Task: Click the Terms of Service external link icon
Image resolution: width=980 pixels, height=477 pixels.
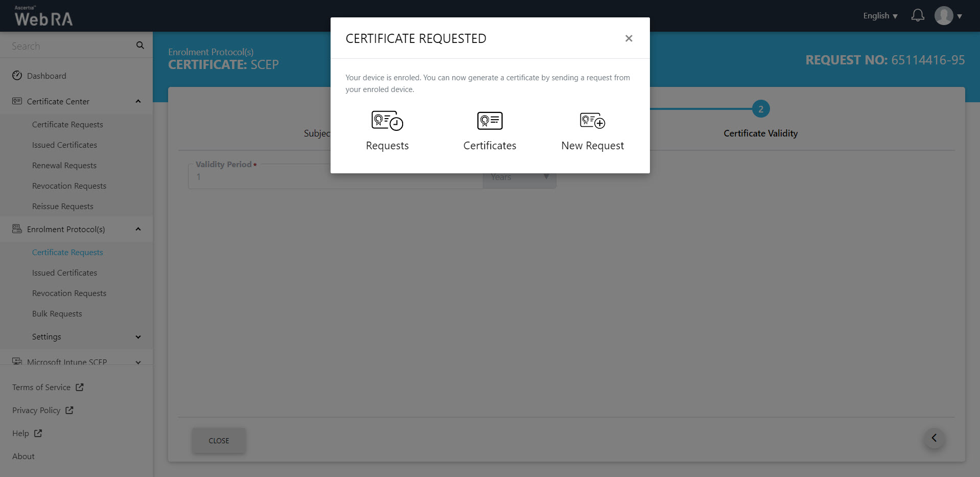Action: [80, 388]
